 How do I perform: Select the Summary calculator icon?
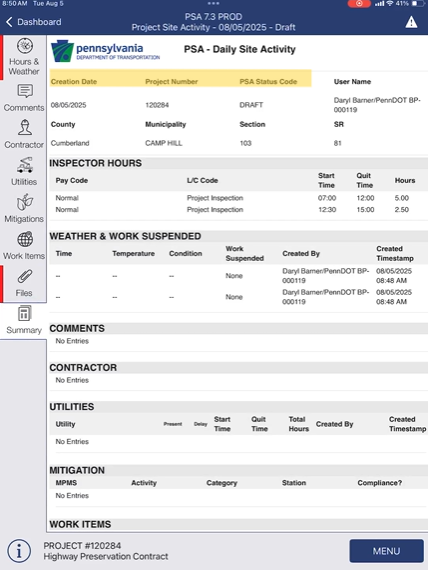[x=24, y=314]
